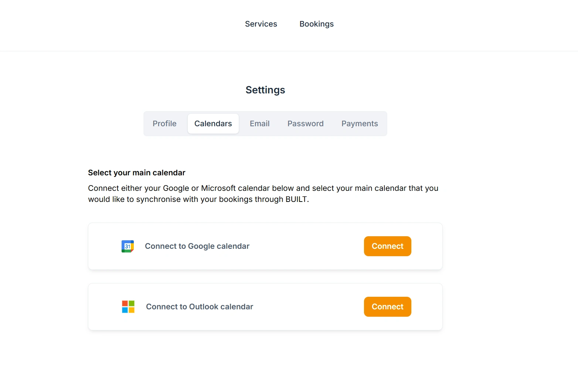The image size is (578, 392).
Task: Open Bookings from the top navigation
Action: coord(316,24)
